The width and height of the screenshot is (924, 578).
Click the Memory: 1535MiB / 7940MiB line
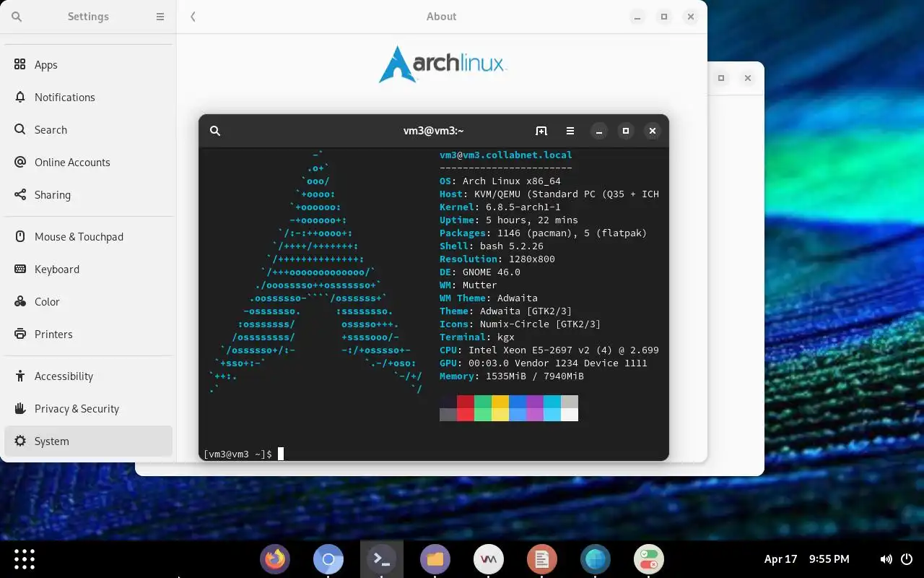tap(511, 376)
